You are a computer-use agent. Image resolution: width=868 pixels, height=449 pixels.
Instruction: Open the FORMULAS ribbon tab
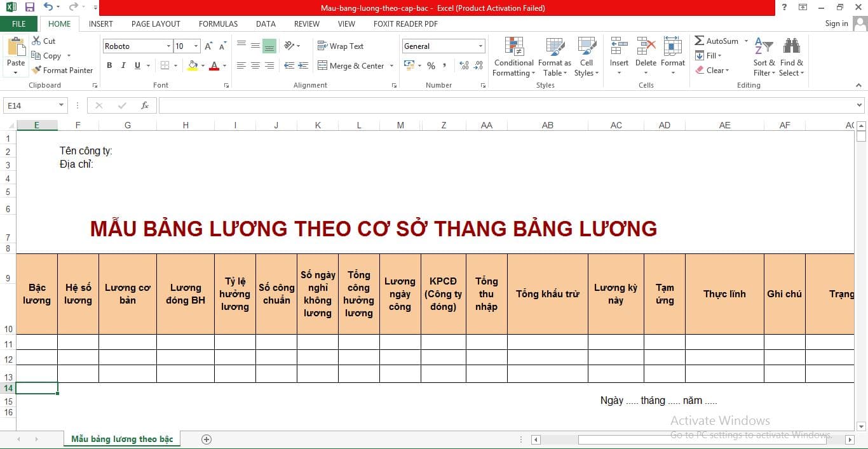pos(218,23)
